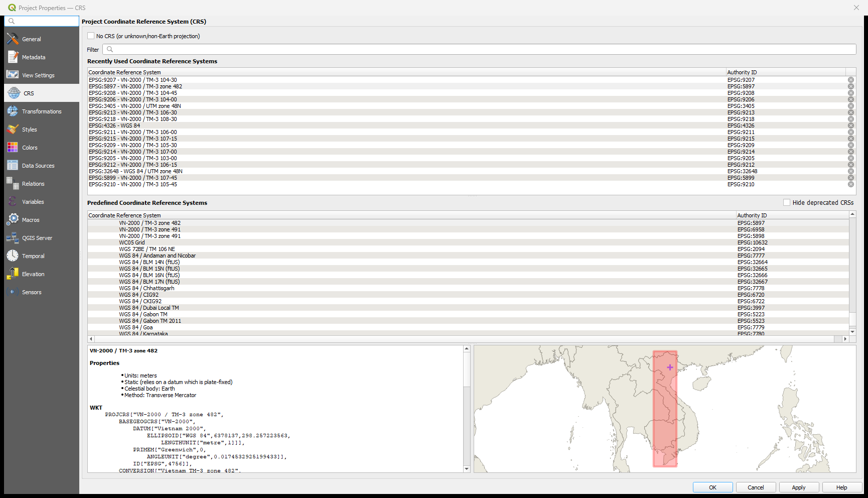Remove EPSG:4326 from recently used list
This screenshot has width=868, height=498.
pyautogui.click(x=851, y=126)
